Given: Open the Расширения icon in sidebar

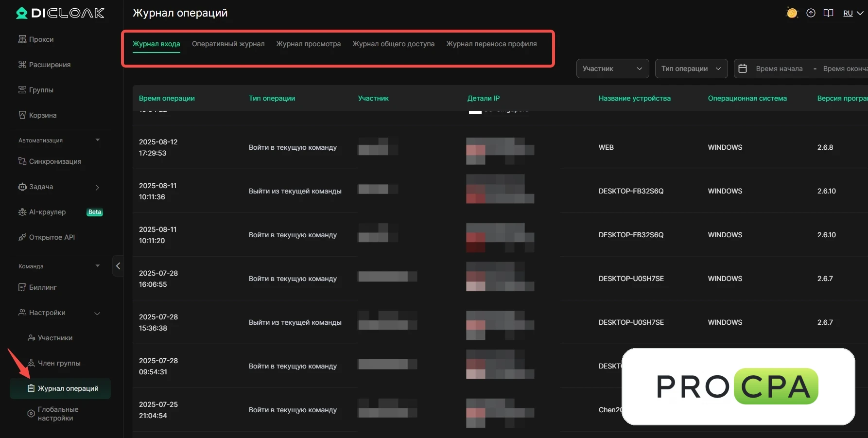Looking at the screenshot, I should click(22, 65).
